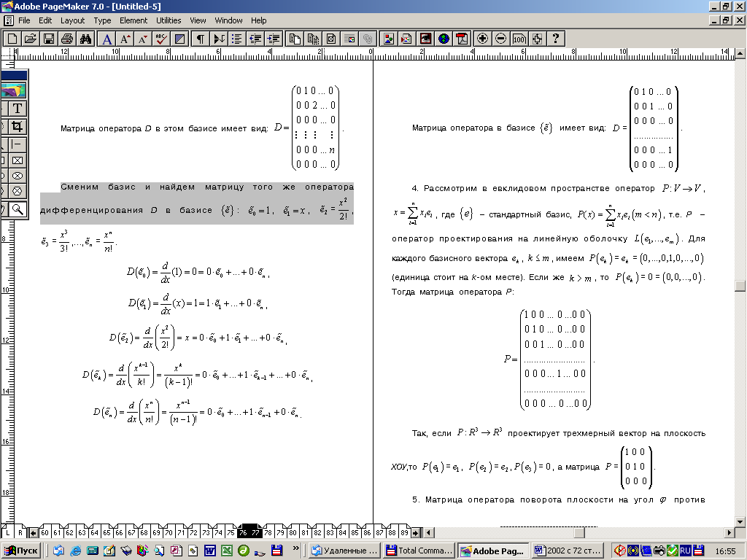Select the Polygon Frame tool in the toolbox
This screenshot has height=560, width=747.
[x=18, y=191]
